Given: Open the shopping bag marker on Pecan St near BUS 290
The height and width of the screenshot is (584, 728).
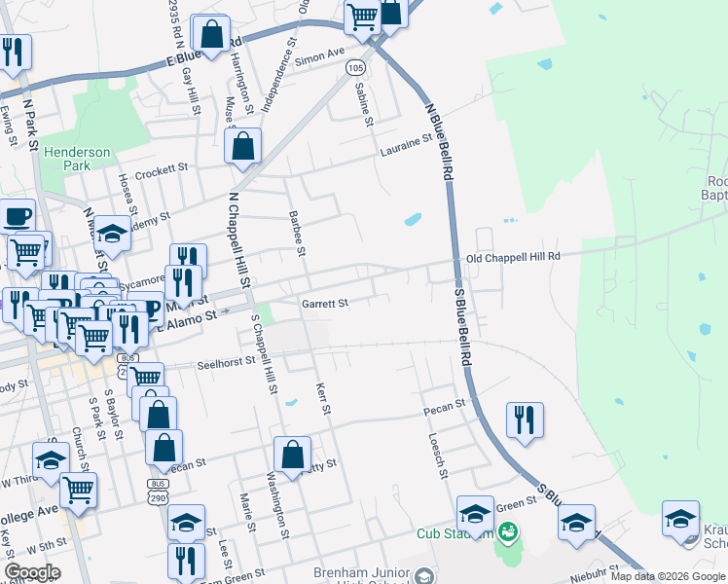Looking at the screenshot, I should tap(164, 450).
